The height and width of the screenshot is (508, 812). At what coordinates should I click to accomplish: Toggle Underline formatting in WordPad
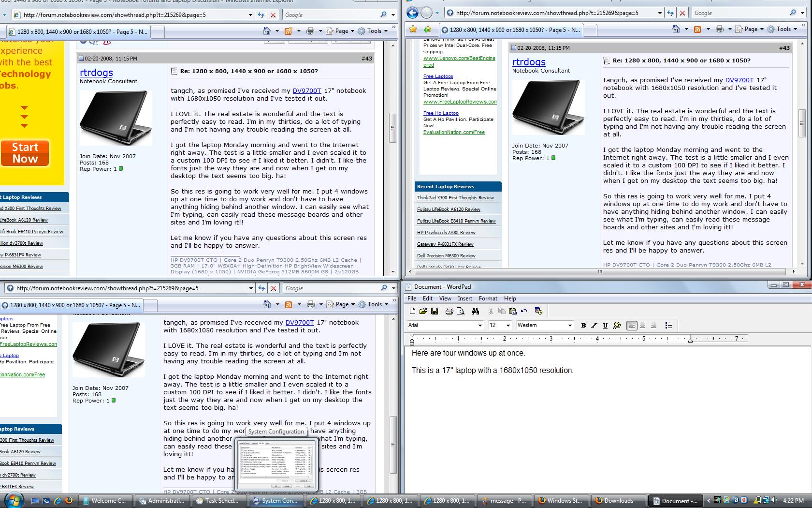coord(605,326)
